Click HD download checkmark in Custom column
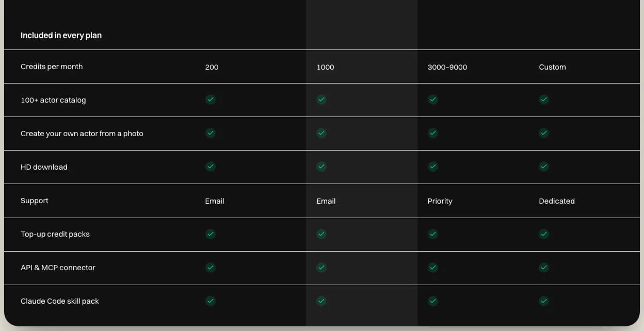 [544, 167]
